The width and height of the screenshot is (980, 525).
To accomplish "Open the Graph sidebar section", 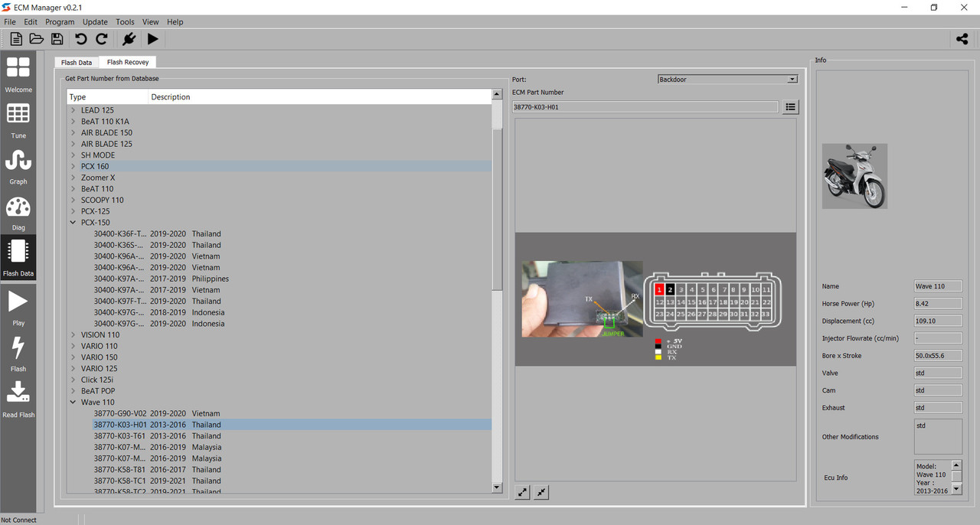I will [x=18, y=166].
